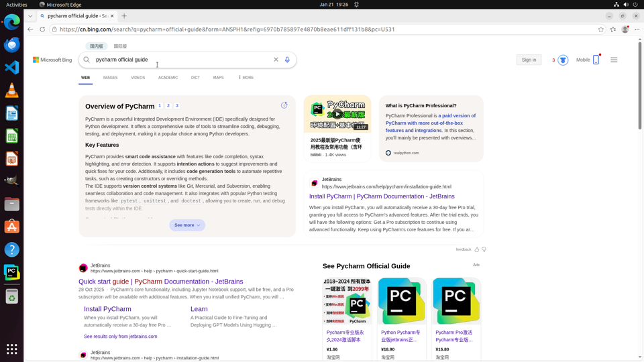This screenshot has height=362, width=644.
Task: Select the DICT search tab
Action: pos(195,78)
